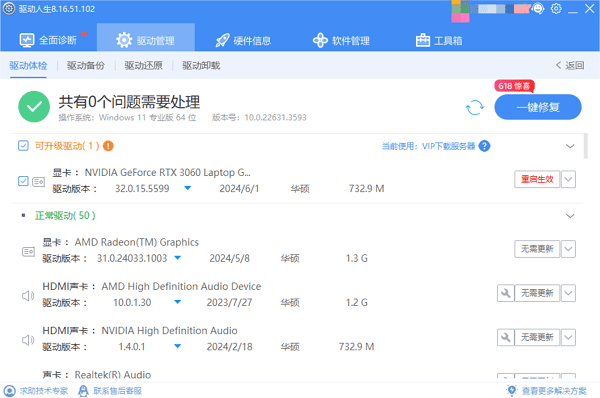Screen dimensions: 600x398
Task: Open the 硬件信息 tab
Action: click(243, 40)
